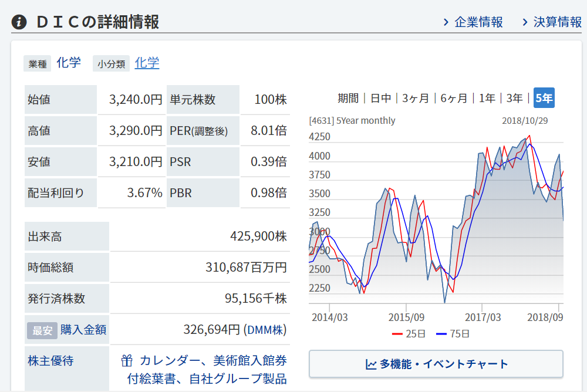Click the 購入金額 link
This screenshot has height=392, width=587.
tap(83, 330)
